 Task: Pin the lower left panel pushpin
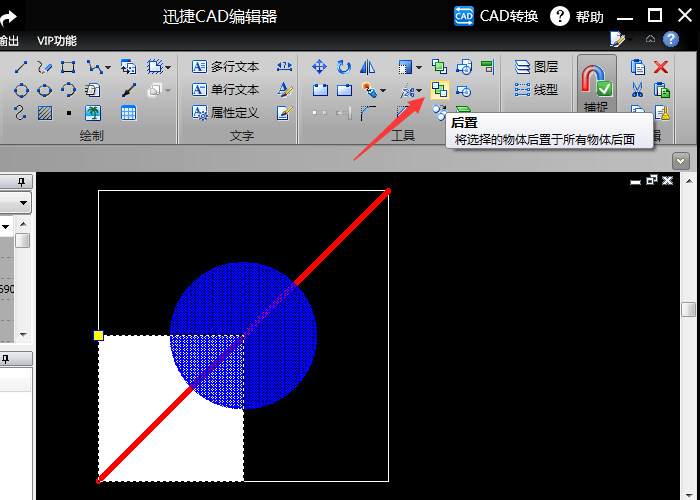point(5,358)
